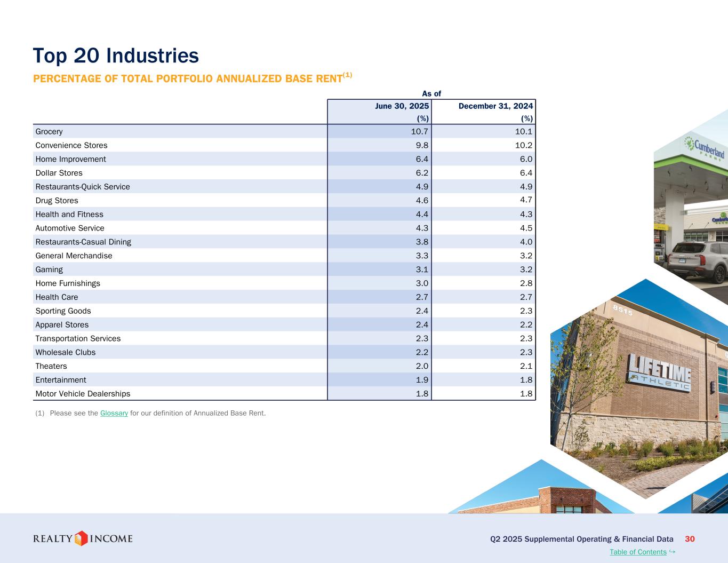This screenshot has width=728, height=563.
Task: Click the page number 30 in the footer
Action: [690, 539]
